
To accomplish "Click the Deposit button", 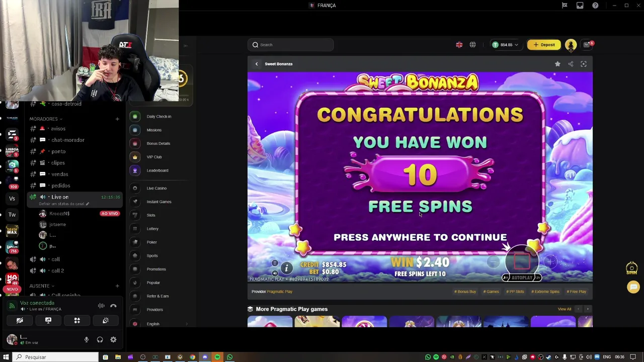I will [x=544, y=45].
